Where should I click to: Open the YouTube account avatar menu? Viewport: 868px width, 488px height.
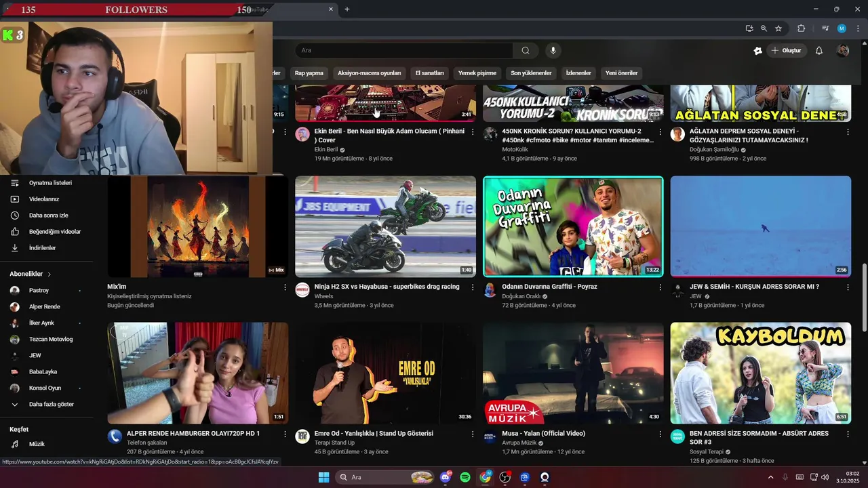click(x=843, y=51)
